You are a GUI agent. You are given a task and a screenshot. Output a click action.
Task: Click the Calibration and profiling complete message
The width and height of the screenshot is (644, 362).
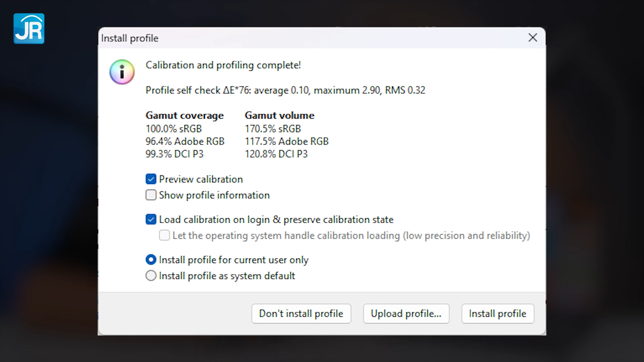223,65
